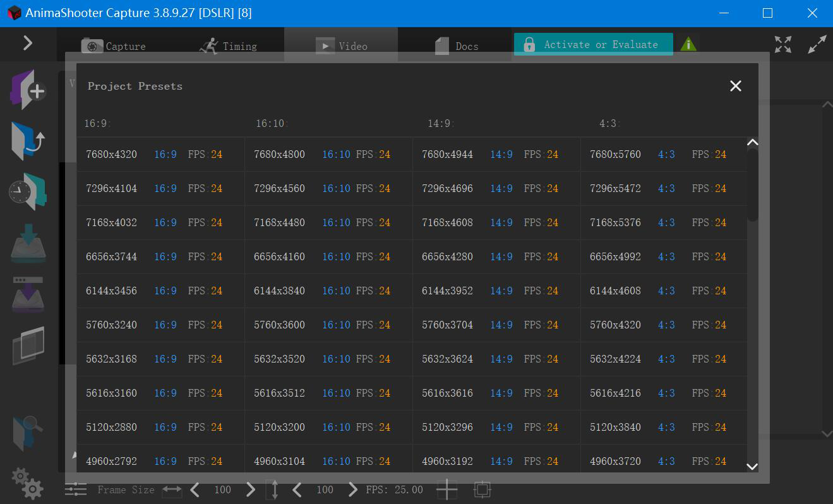Click the frame size sliders icon
The image size is (833, 504).
coord(76,489)
